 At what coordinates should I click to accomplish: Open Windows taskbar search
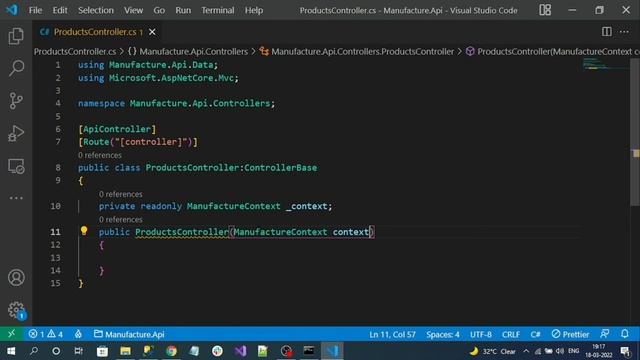pyautogui.click(x=34, y=351)
